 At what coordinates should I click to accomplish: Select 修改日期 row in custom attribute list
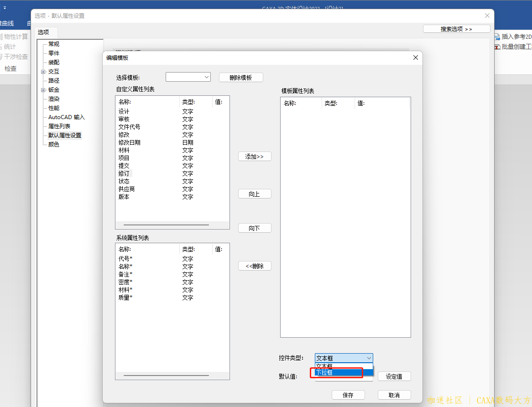coord(130,142)
